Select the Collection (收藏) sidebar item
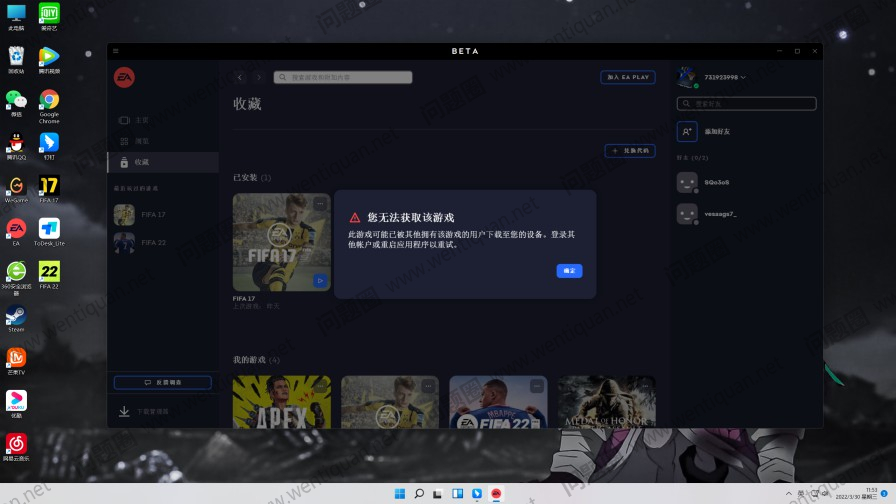This screenshot has width=896, height=504. (x=141, y=162)
